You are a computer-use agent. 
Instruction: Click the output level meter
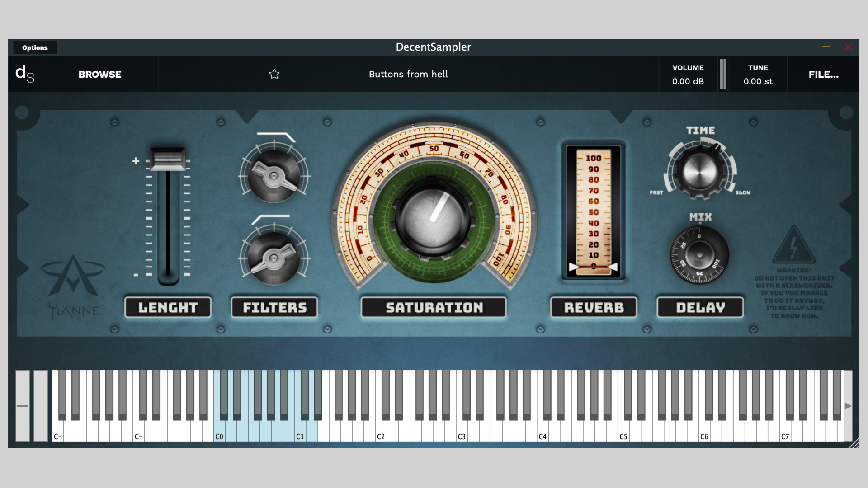click(723, 74)
